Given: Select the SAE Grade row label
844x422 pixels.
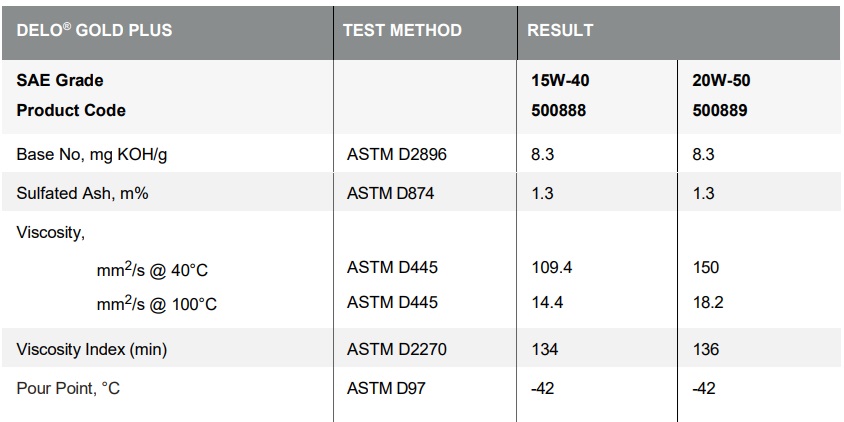Looking at the screenshot, I should pyautogui.click(x=60, y=80).
